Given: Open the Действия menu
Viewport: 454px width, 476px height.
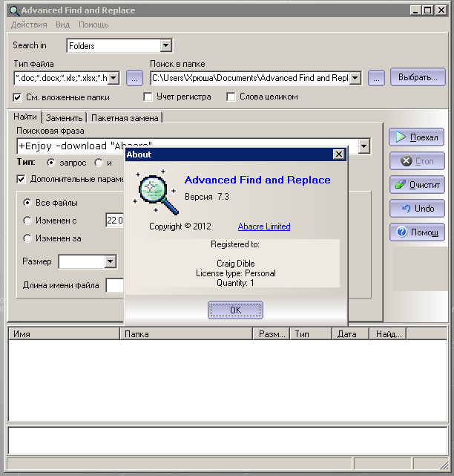Looking at the screenshot, I should coord(29,25).
